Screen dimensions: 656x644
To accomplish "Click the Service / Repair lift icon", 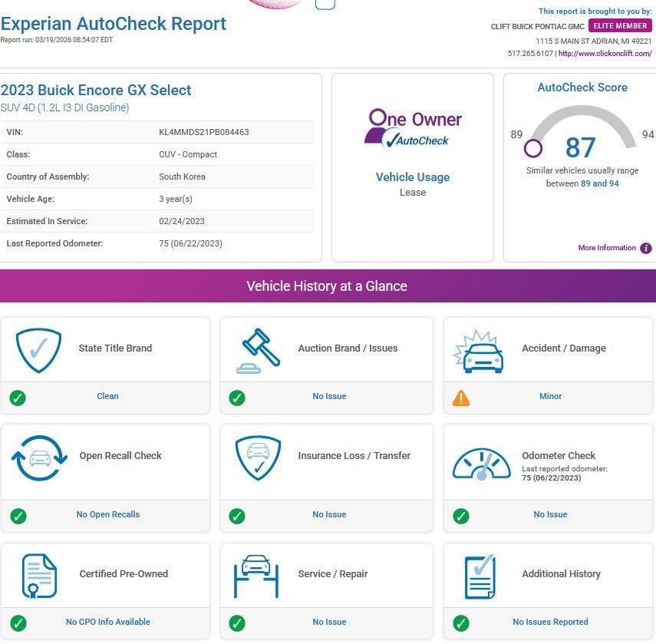I will pyautogui.click(x=255, y=576).
